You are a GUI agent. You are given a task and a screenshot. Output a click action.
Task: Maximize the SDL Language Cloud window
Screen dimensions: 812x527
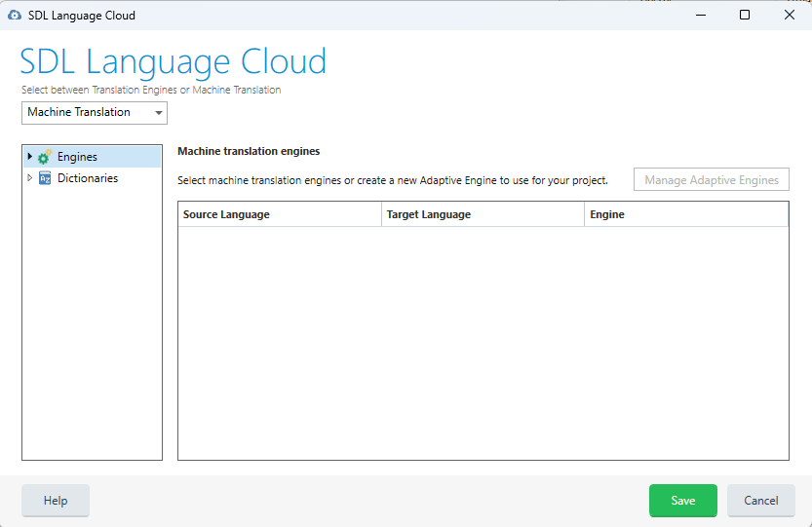pyautogui.click(x=745, y=15)
